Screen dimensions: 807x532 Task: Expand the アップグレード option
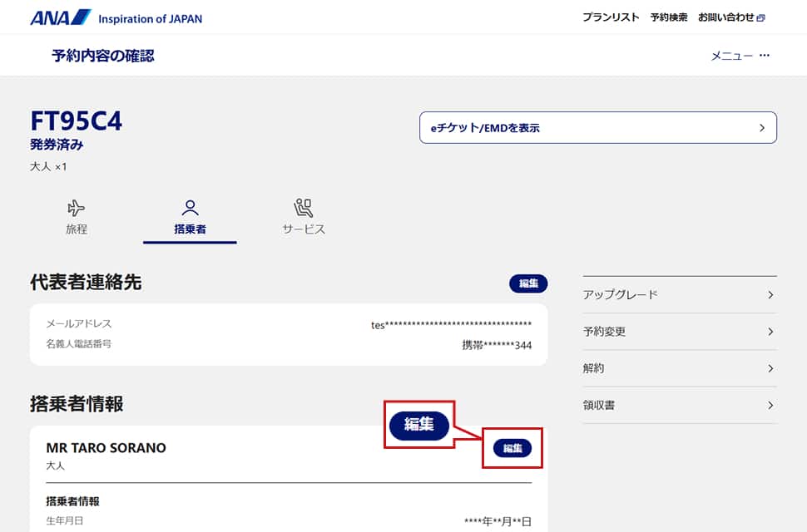[680, 295]
